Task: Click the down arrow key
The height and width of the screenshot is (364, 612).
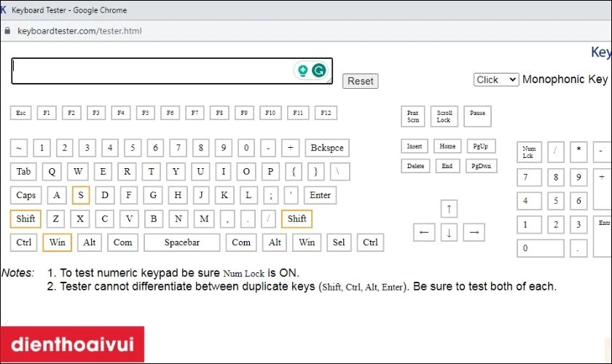Action: click(449, 232)
